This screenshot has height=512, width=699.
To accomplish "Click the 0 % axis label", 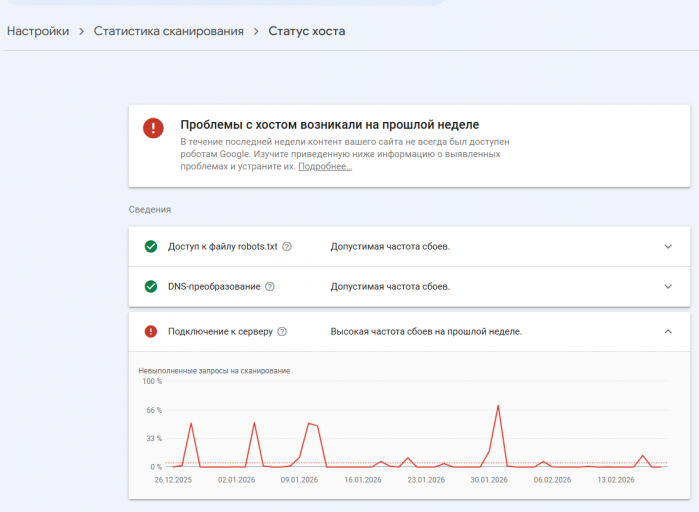I will (156, 467).
